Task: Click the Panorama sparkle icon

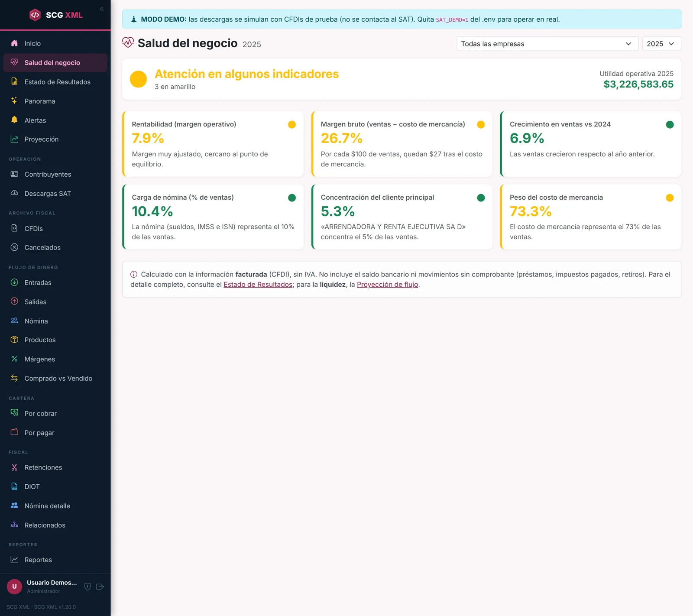Action: tap(14, 101)
